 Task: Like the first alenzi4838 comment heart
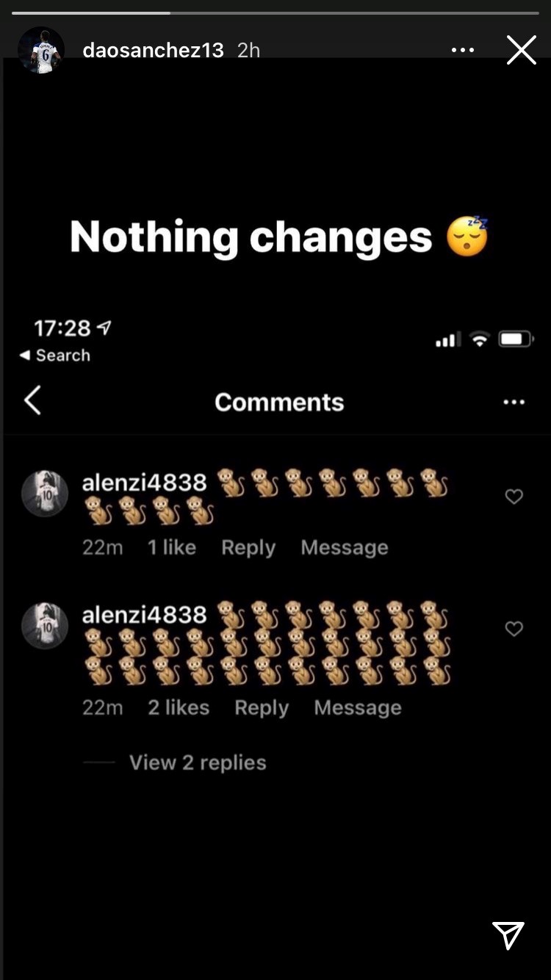(514, 497)
